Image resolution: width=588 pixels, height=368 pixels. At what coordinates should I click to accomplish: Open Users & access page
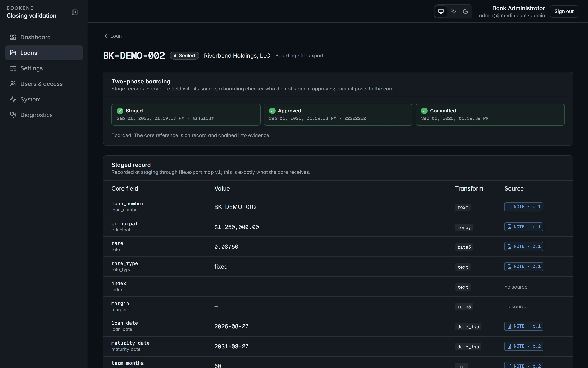(x=44, y=84)
